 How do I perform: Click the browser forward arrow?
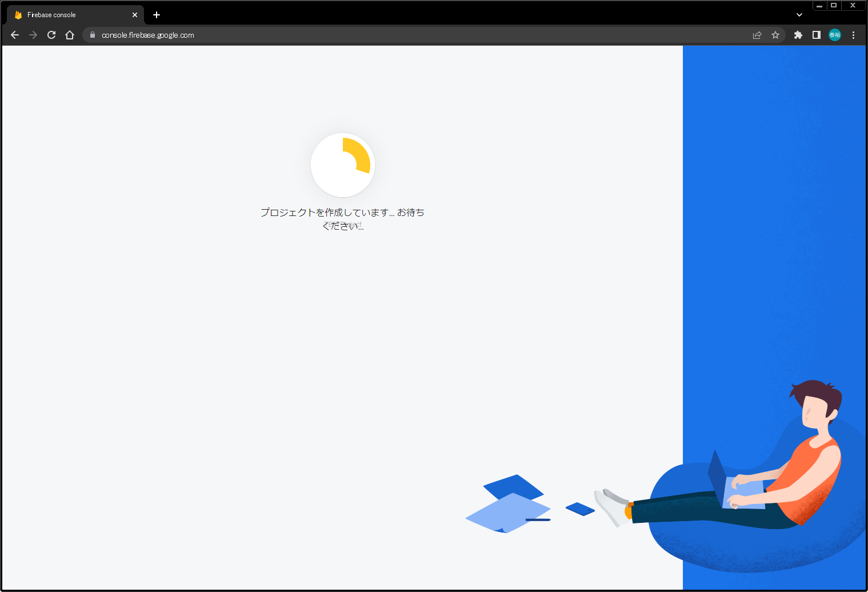pos(33,35)
